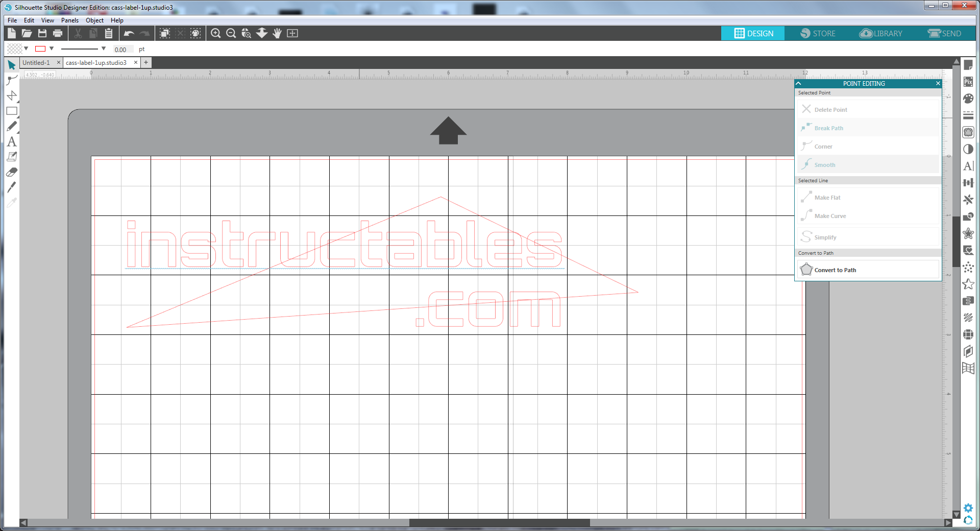
Task: Open the Replicate panel
Action: point(968,200)
